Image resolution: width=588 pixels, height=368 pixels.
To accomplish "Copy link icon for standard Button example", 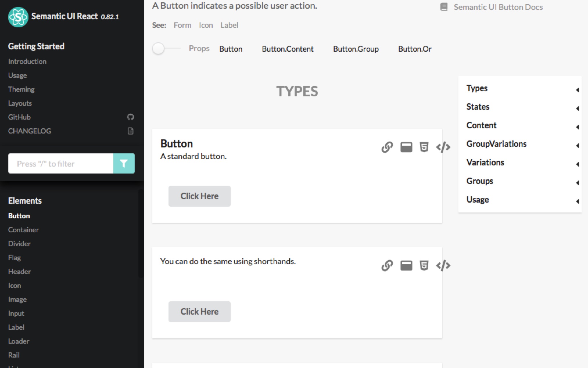I will 387,147.
